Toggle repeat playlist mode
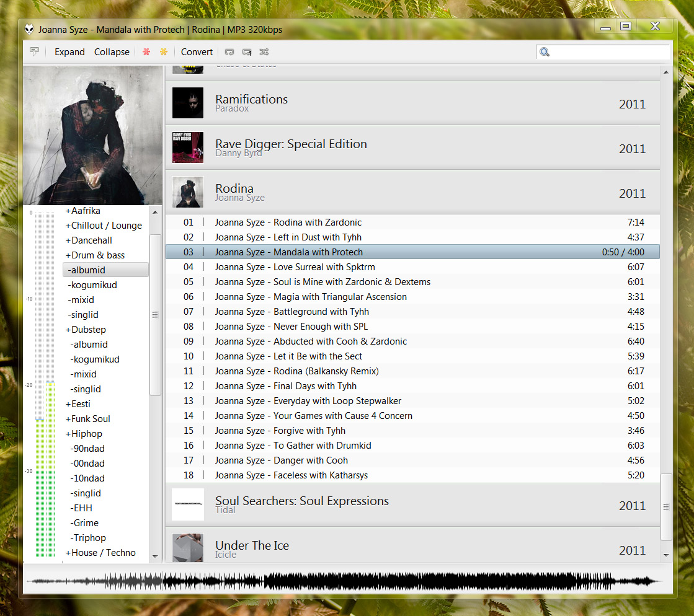Screen dimensions: 694x616 (229, 52)
